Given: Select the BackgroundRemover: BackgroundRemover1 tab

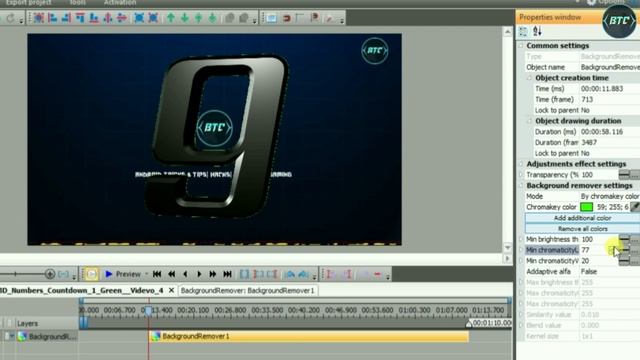Looking at the screenshot, I should pos(248,290).
